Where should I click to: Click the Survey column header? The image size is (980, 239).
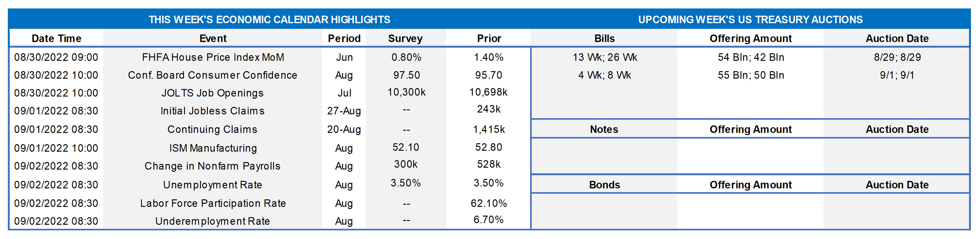click(x=405, y=38)
